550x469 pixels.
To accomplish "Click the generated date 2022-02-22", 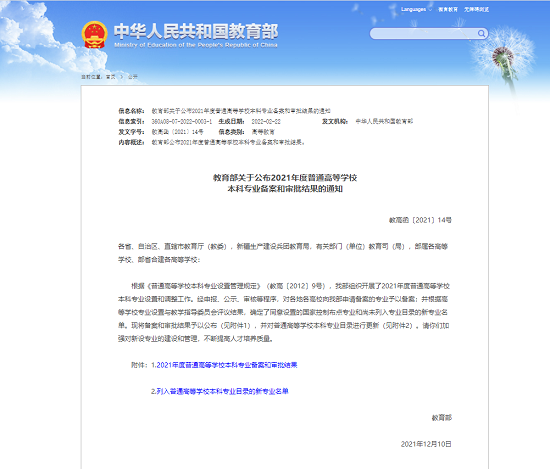I will point(266,121).
